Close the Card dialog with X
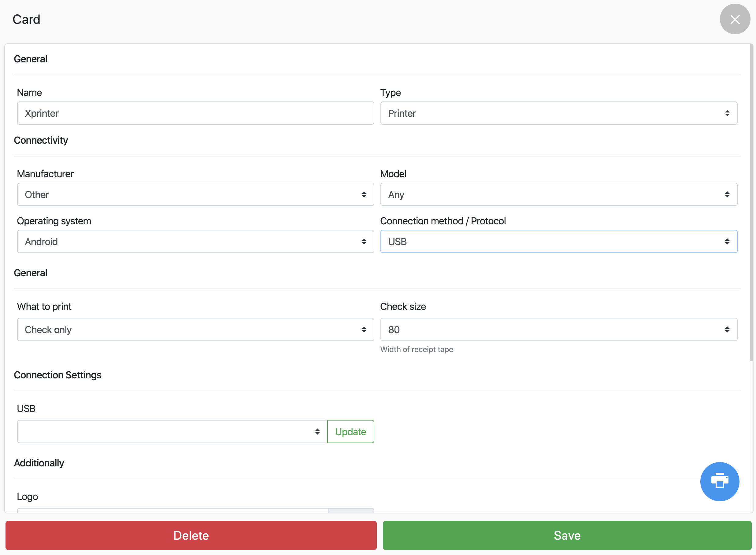 coord(735,19)
